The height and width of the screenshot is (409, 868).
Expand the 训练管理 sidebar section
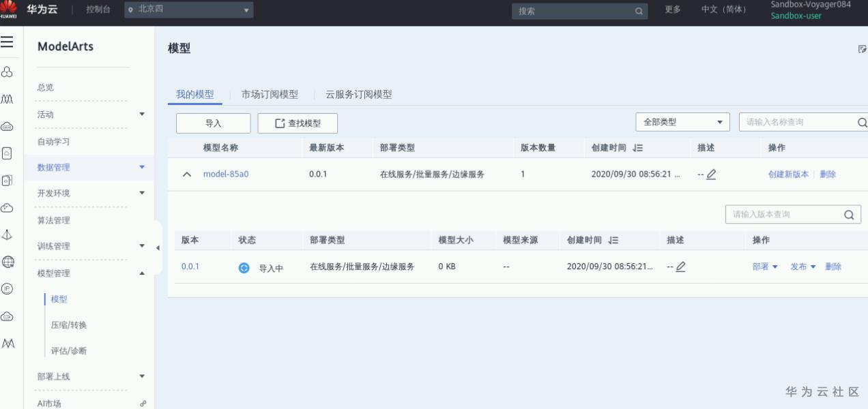tap(142, 246)
